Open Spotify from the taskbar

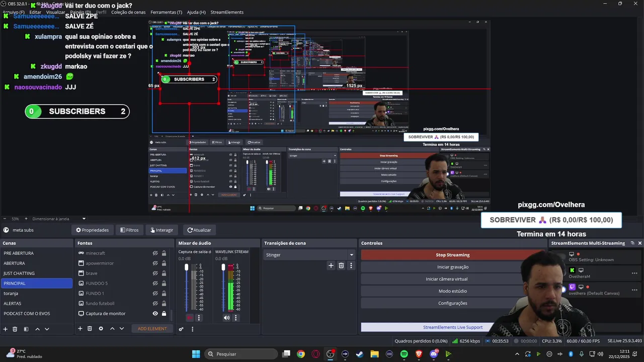point(404,354)
